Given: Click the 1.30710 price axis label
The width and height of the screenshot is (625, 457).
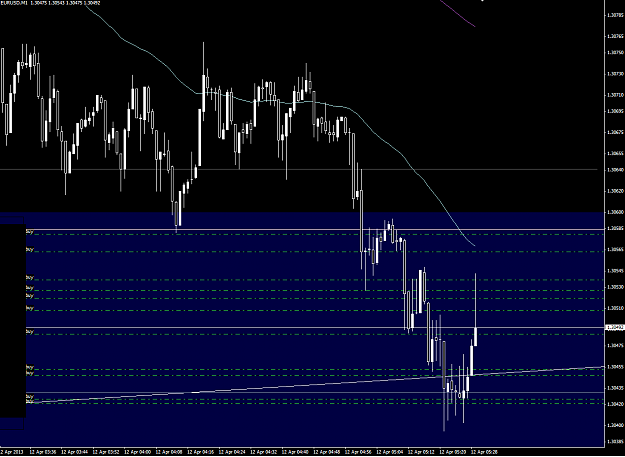Looking at the screenshot, I should (615, 95).
